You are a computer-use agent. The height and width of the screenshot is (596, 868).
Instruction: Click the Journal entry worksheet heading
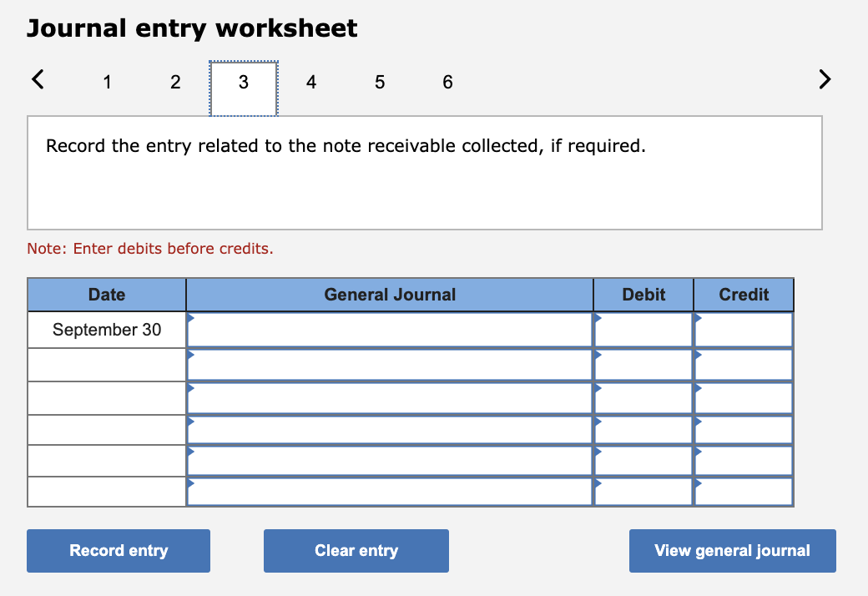[192, 29]
